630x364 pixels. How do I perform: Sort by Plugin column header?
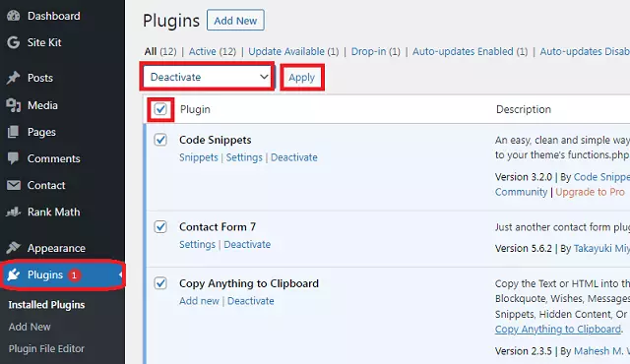click(195, 109)
